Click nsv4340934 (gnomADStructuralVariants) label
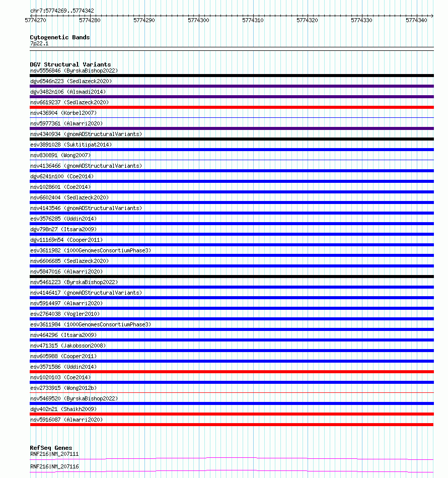The image size is (448, 478). (x=86, y=134)
